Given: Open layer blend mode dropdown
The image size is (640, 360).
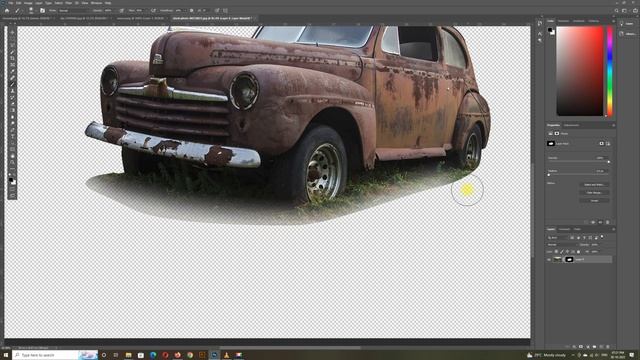Looking at the screenshot, I should click(x=562, y=244).
